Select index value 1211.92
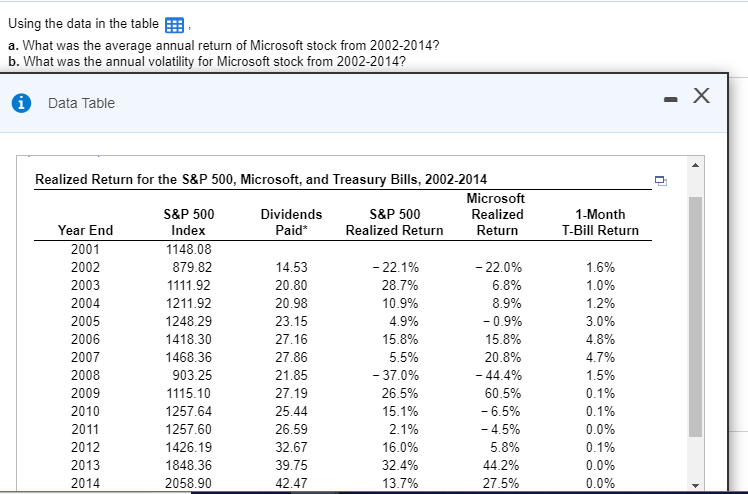 [x=188, y=303]
